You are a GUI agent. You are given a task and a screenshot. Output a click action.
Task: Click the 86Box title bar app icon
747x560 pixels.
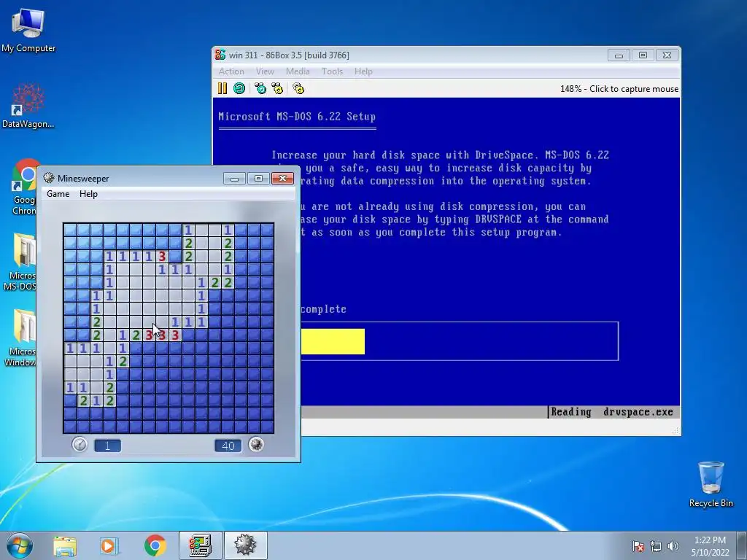pyautogui.click(x=220, y=55)
